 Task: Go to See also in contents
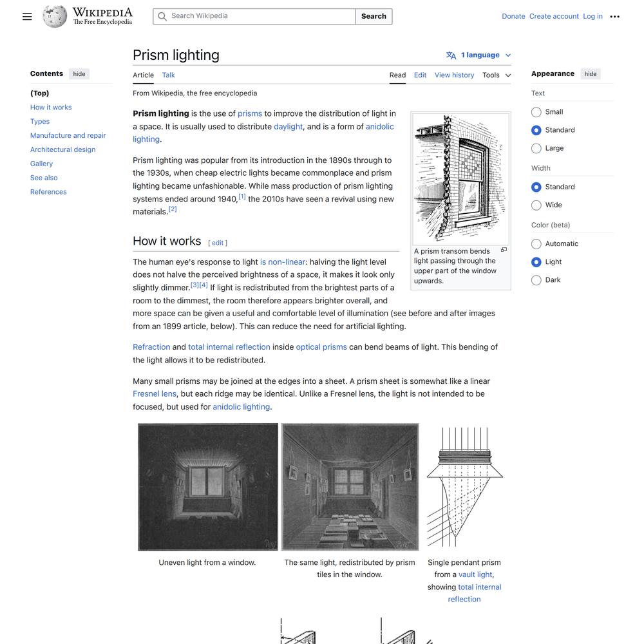pyautogui.click(x=44, y=178)
